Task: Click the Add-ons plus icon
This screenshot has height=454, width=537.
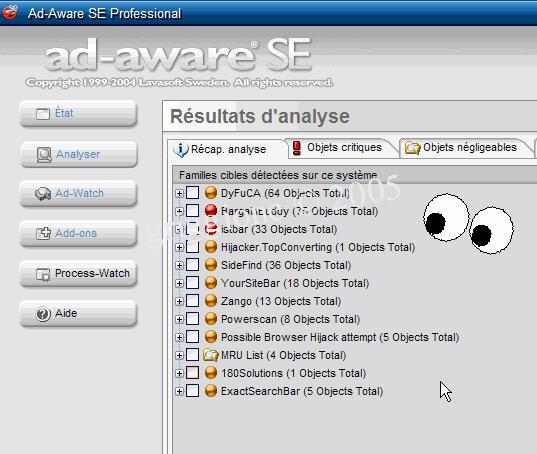Action: (x=43, y=234)
